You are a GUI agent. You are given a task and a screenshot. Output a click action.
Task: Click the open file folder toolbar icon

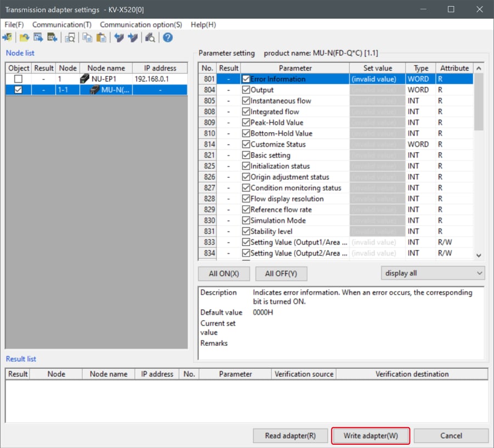(x=24, y=37)
